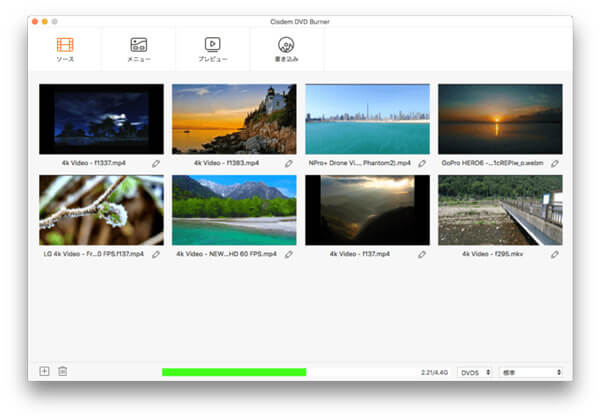This screenshot has height=420, width=600.
Task: Open the プレビュー (Preview) tab
Action: click(x=212, y=49)
